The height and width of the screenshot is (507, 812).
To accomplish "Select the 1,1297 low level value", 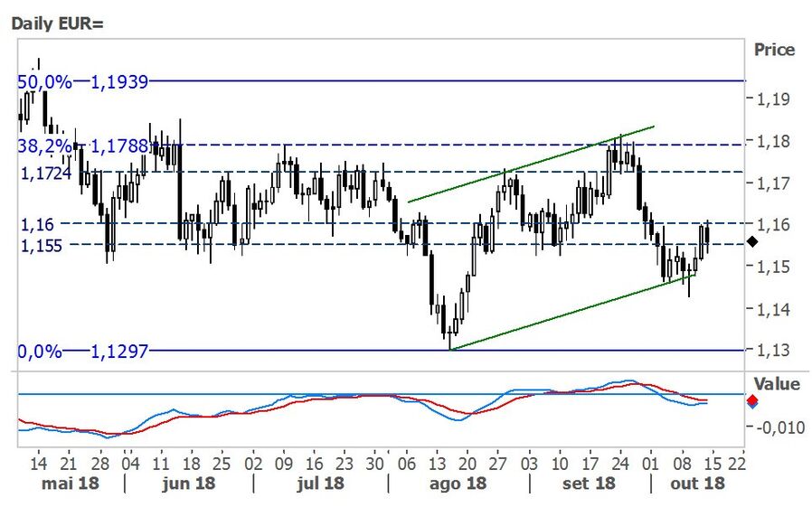I will pyautogui.click(x=119, y=352).
